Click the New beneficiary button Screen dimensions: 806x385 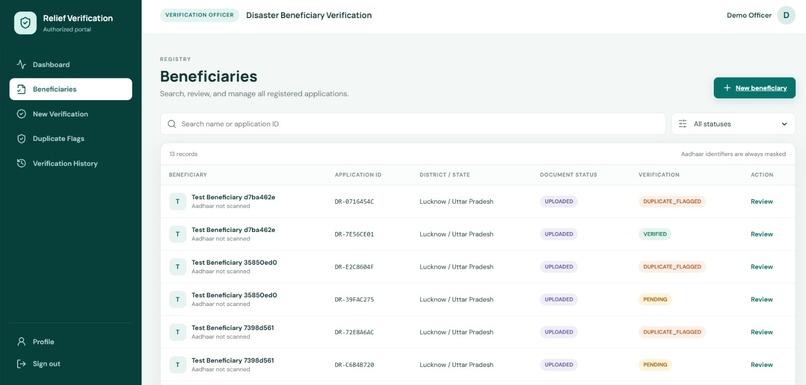point(755,88)
